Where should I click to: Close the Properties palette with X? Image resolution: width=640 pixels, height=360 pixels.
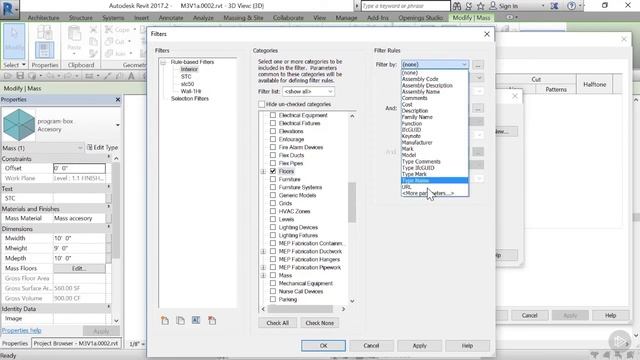(118, 100)
